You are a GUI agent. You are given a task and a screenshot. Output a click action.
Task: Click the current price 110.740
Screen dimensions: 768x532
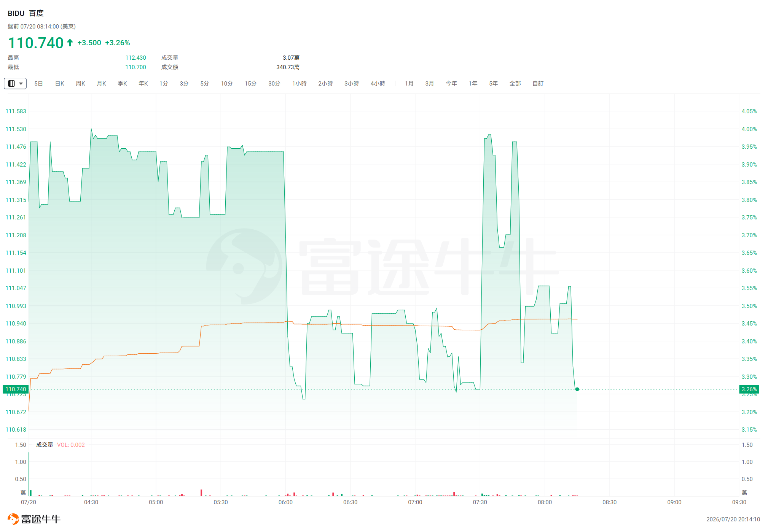(36, 43)
